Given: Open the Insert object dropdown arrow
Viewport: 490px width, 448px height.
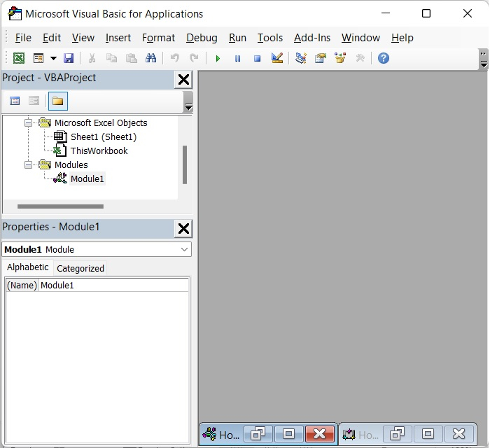Looking at the screenshot, I should pyautogui.click(x=53, y=58).
